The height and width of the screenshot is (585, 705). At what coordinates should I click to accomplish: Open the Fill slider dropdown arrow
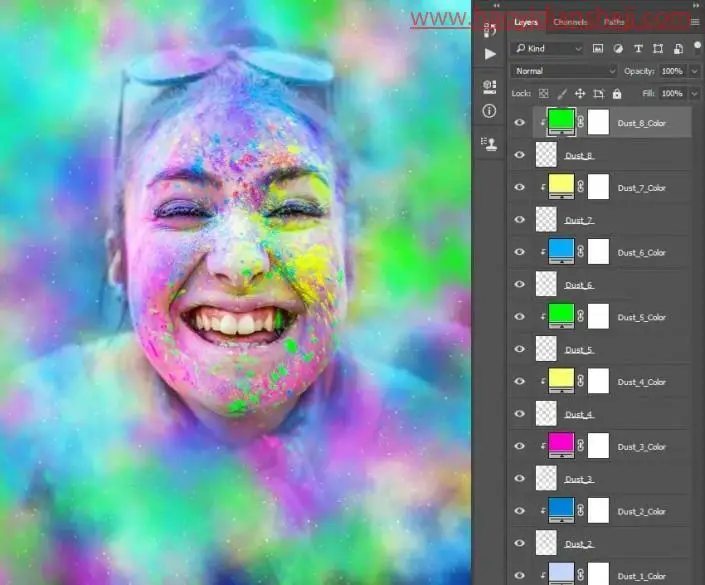695,94
